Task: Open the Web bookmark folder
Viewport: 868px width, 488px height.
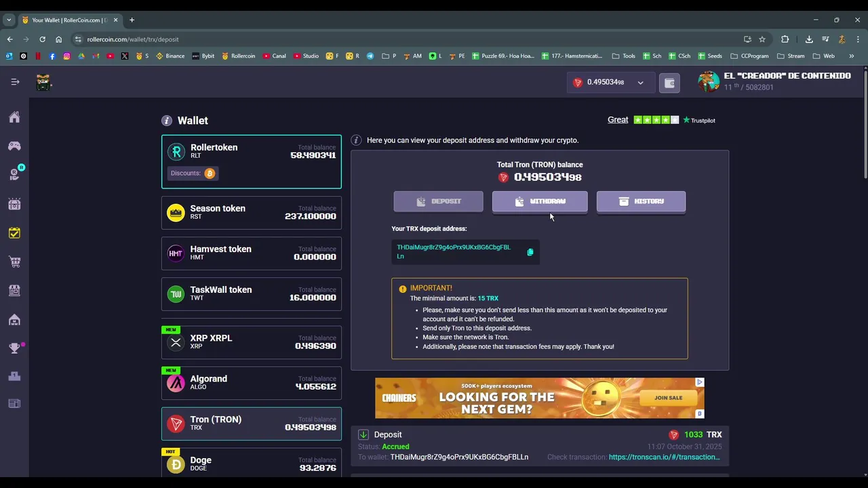Action: 823,56
